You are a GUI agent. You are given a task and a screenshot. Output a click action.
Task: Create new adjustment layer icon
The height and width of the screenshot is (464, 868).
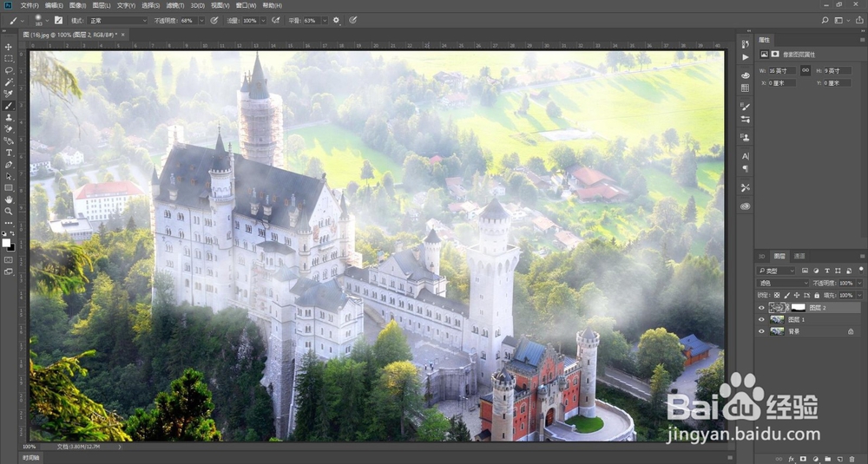click(x=815, y=459)
